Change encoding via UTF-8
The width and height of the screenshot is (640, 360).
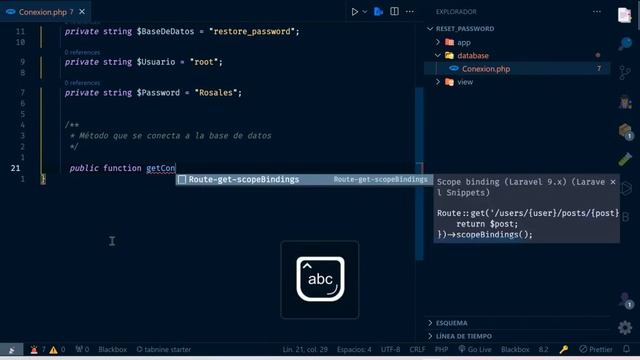[390, 349]
